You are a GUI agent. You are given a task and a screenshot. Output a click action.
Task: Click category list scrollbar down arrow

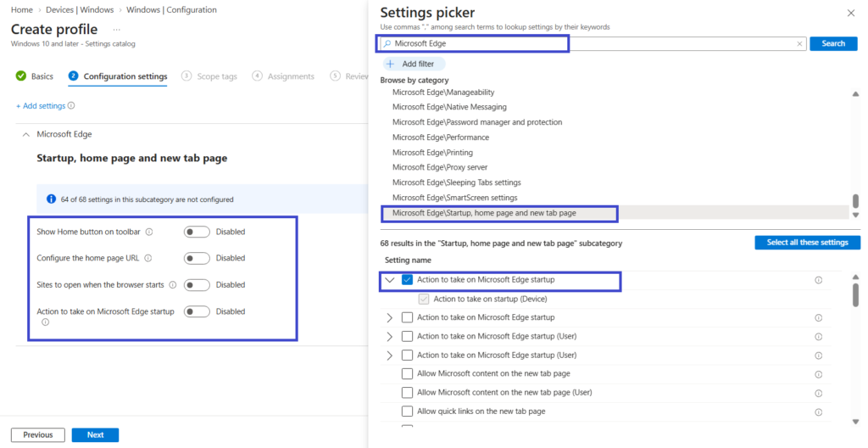[856, 215]
